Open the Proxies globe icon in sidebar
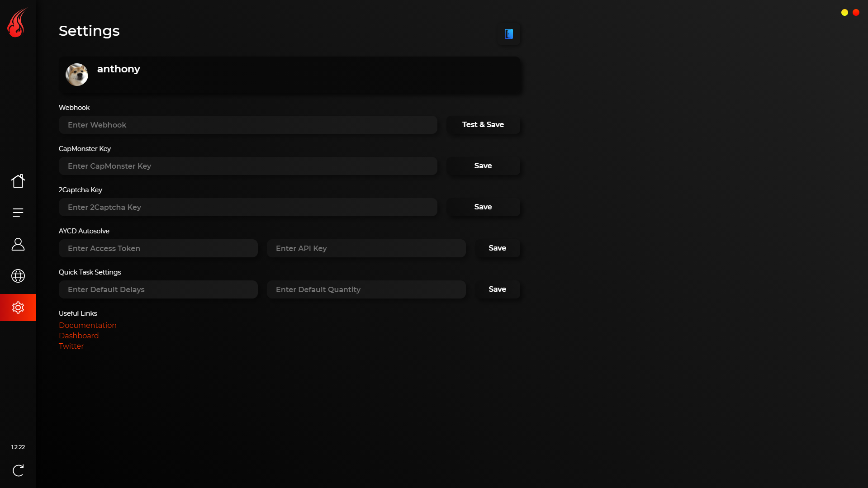Image resolution: width=868 pixels, height=488 pixels. (x=18, y=276)
